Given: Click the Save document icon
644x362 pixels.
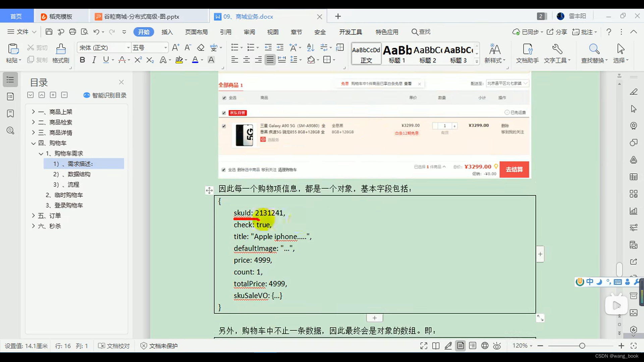Looking at the screenshot, I should point(49,32).
